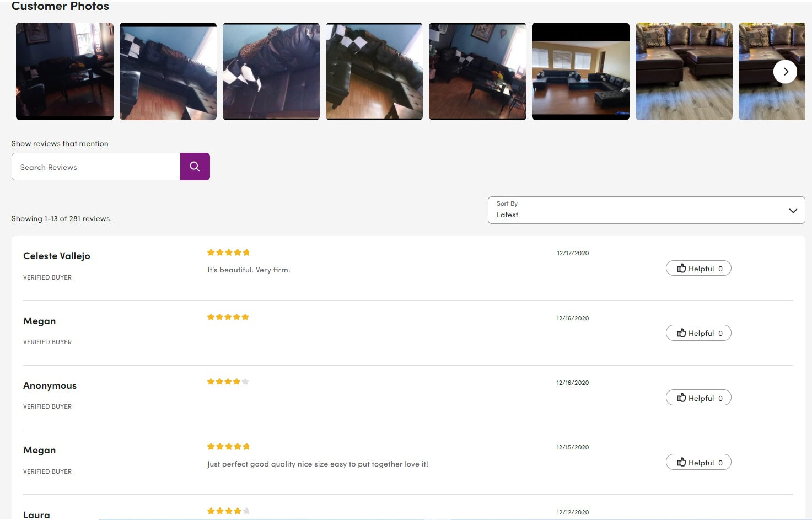
Task: Click Celeste Vallejo's five-star rating
Action: [x=228, y=253]
